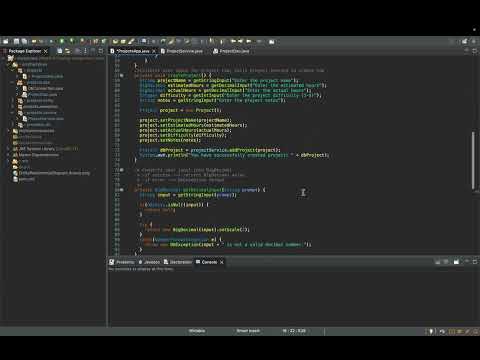The width and height of the screenshot is (480, 360).
Task: Click the editor vertical scrollbar thumb
Action: point(473,161)
